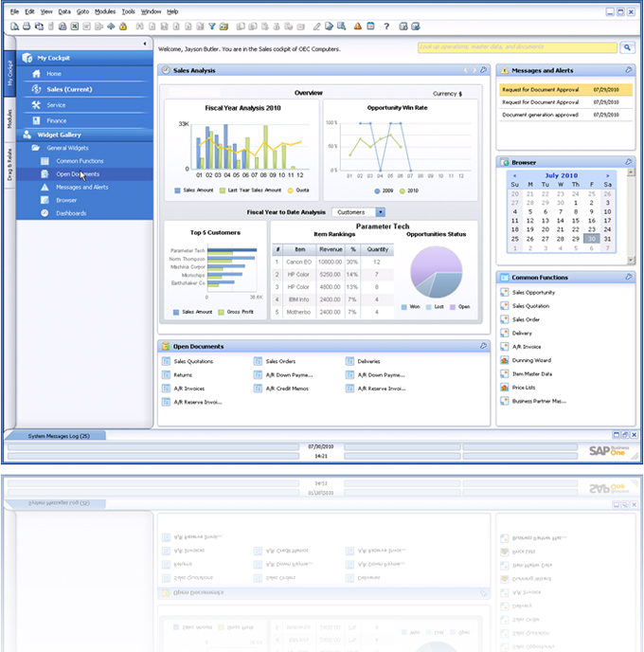Click the funnel filter icon in toolbar
Image resolution: width=644 pixels, height=652 pixels.
click(x=212, y=27)
